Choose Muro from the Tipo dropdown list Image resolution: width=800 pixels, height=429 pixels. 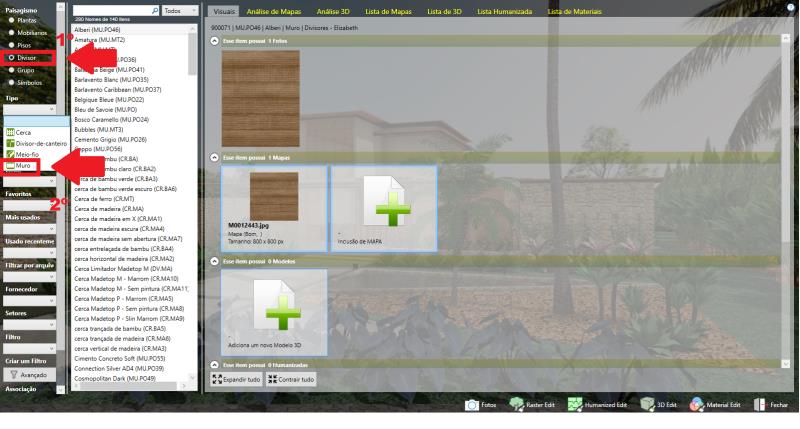click(23, 166)
